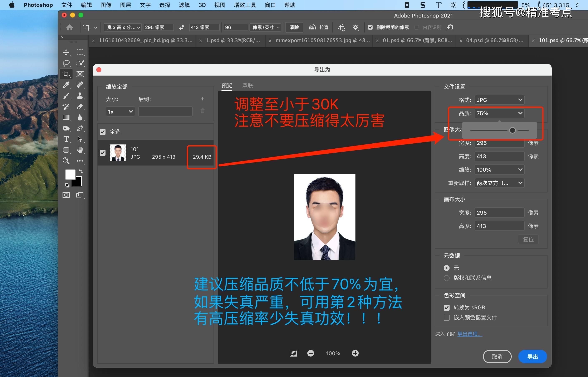588x377 pixels.
Task: Zoom out the export preview
Action: 310,353
